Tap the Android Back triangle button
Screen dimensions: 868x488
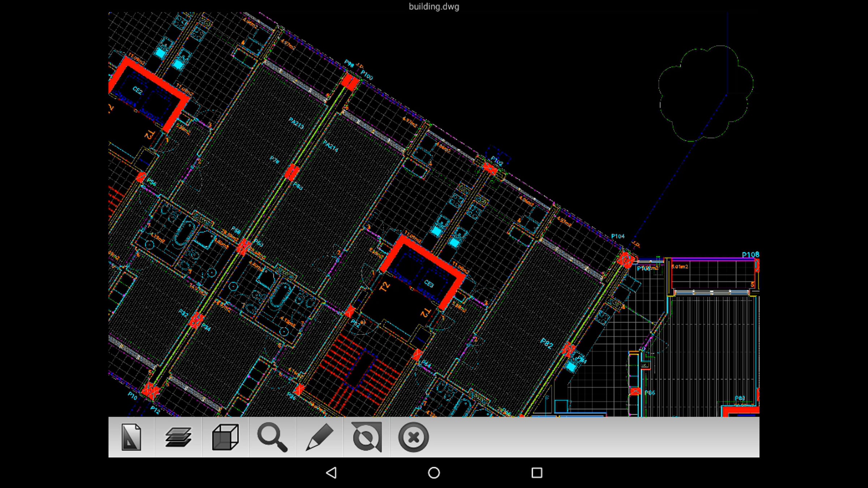tap(331, 472)
